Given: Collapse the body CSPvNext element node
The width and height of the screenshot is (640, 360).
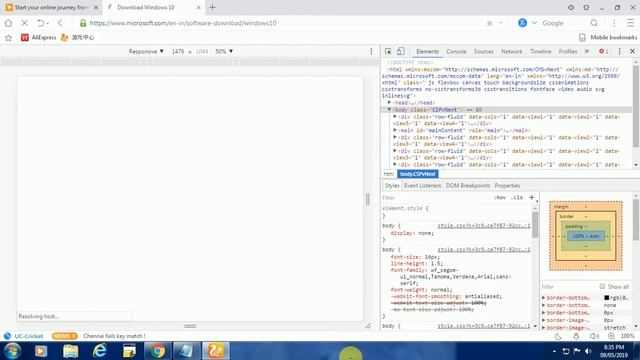Looking at the screenshot, I should tap(389, 109).
